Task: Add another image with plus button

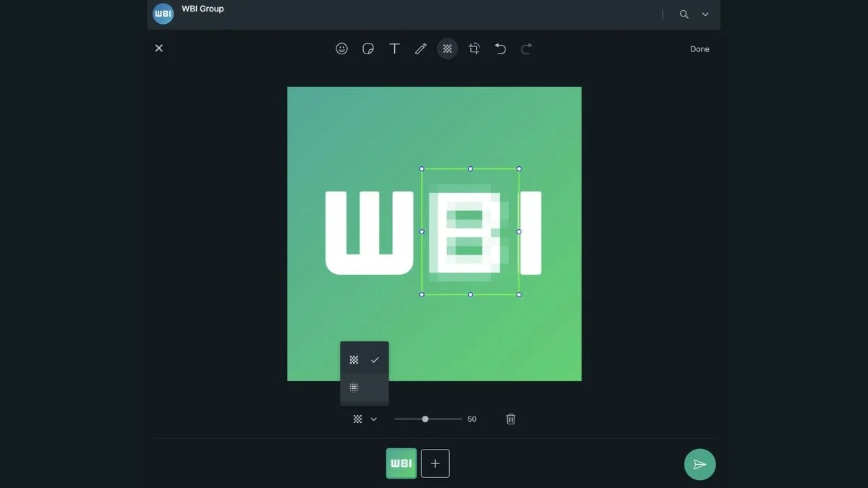Action: pos(435,463)
